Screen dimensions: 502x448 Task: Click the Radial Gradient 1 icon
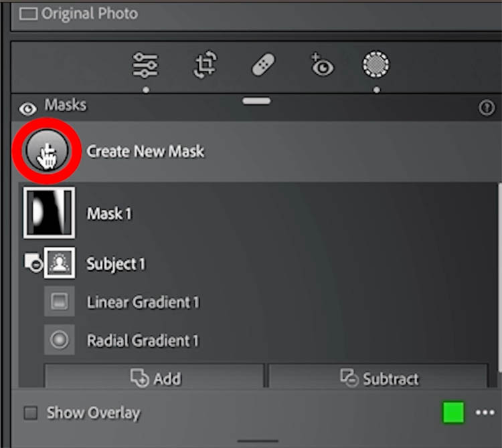pos(59,340)
